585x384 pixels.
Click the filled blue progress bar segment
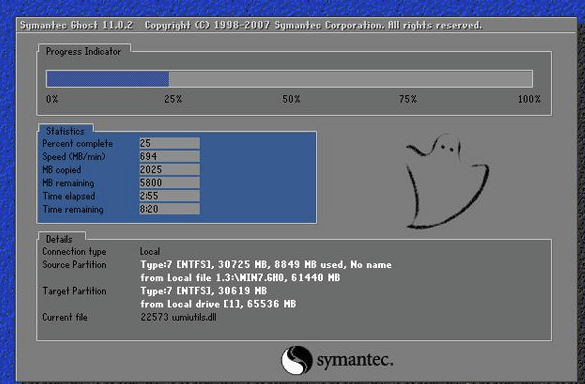(x=108, y=79)
